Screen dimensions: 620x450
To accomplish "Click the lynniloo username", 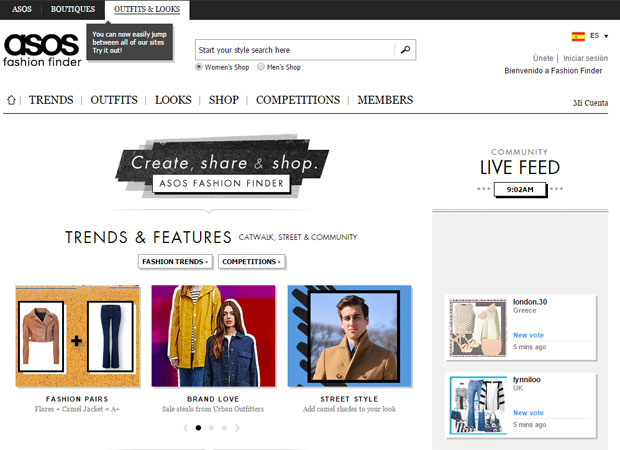I will pos(527,379).
